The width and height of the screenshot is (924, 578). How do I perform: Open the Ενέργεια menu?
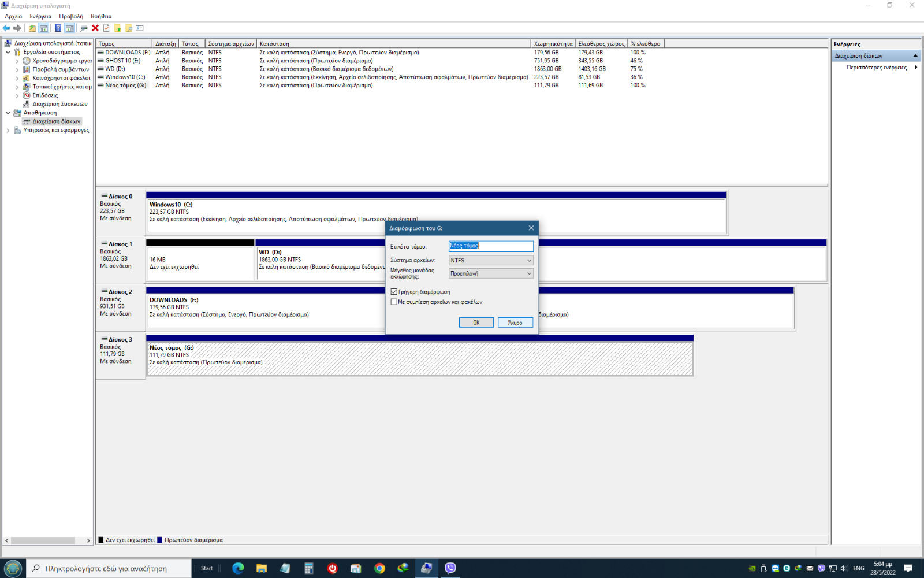pos(40,16)
